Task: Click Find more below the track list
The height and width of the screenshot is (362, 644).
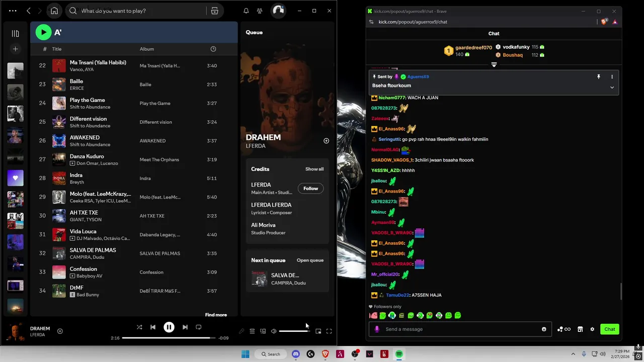Action: [x=216, y=315]
